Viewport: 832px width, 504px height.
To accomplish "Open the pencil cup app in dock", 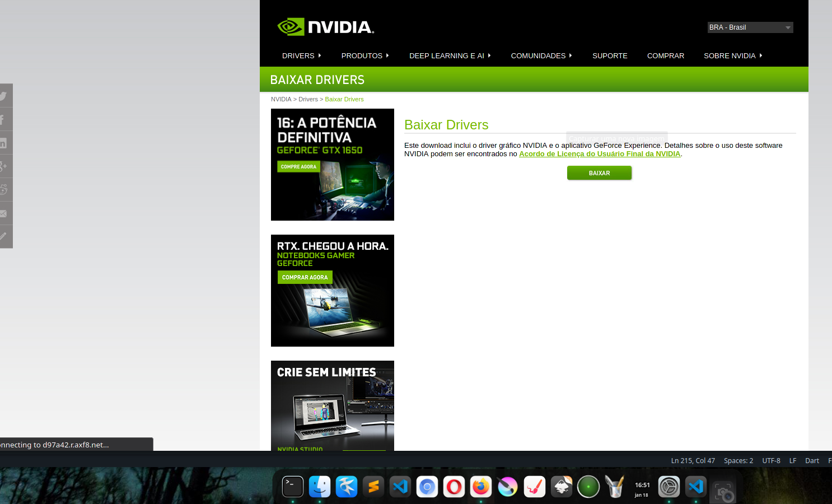I will tap(615, 487).
